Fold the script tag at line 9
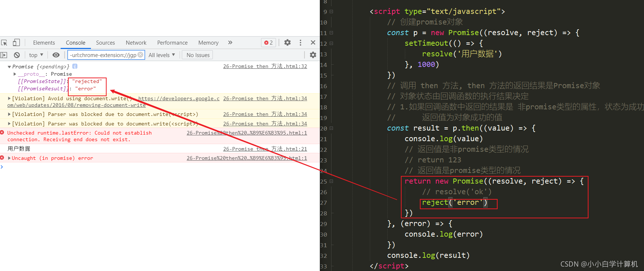Screen dimensions: 644x271 tap(331, 11)
